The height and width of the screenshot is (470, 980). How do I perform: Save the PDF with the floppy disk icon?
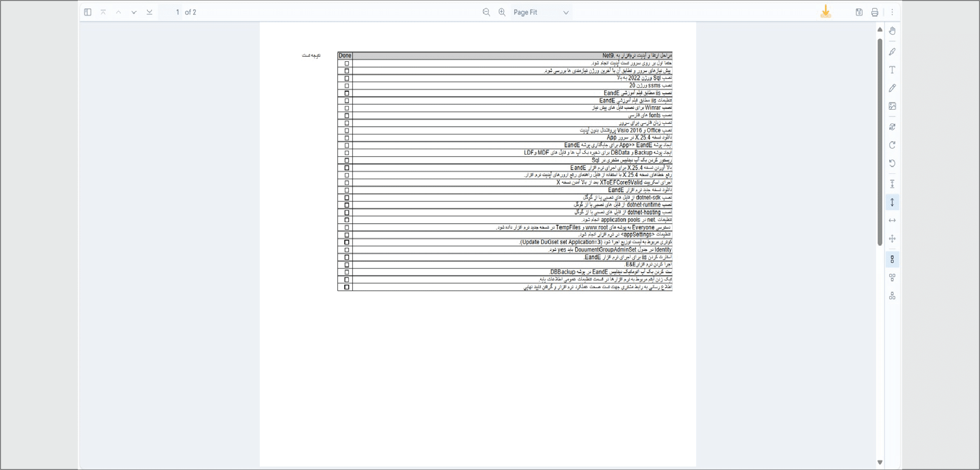pos(859,12)
